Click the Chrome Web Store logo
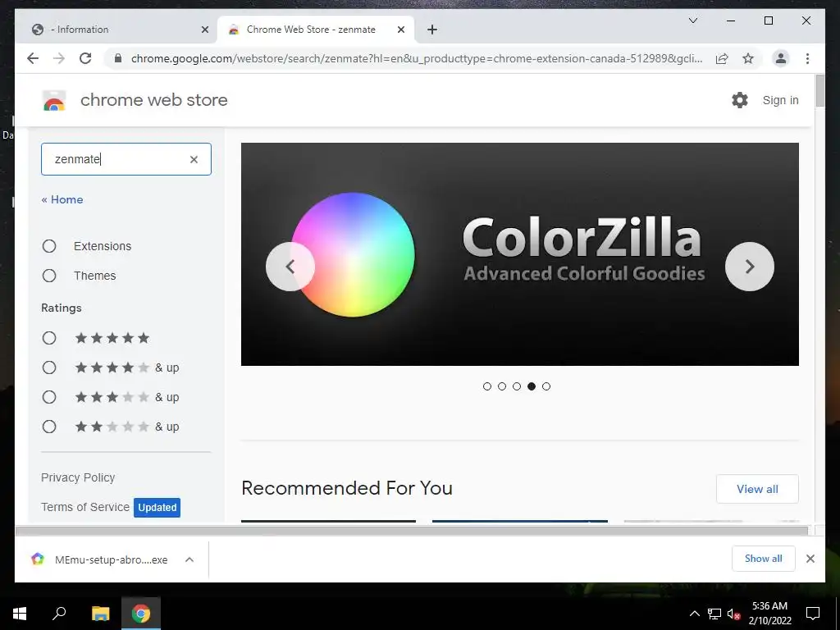This screenshot has width=840, height=630. (x=53, y=100)
